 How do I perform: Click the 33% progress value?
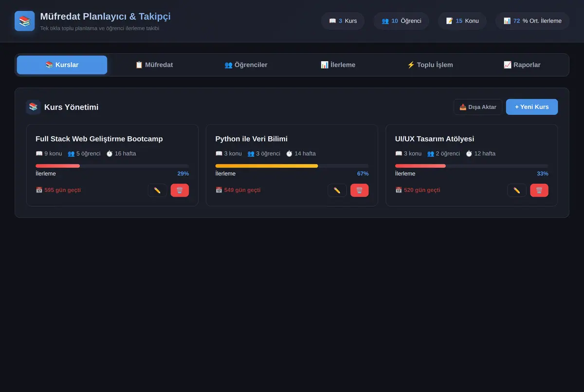(x=543, y=174)
